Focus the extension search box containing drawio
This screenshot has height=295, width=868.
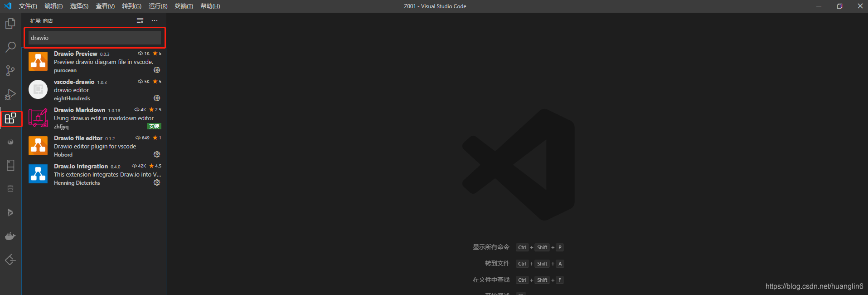[x=95, y=38]
